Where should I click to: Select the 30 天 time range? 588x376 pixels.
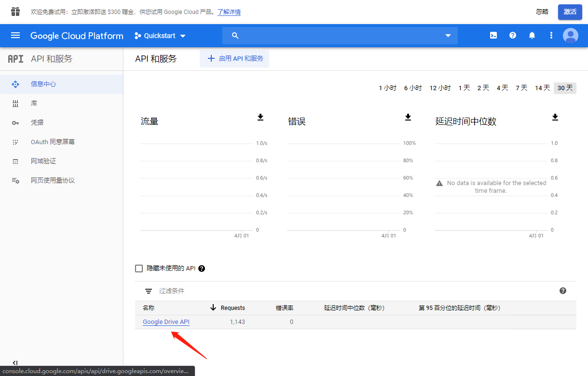565,88
